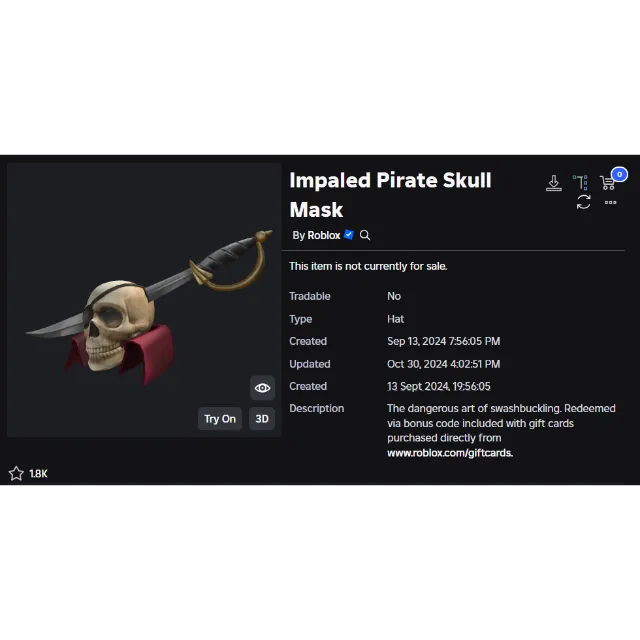Viewport: 640px width, 640px height.
Task: Click the blue verified badge
Action: click(x=349, y=235)
